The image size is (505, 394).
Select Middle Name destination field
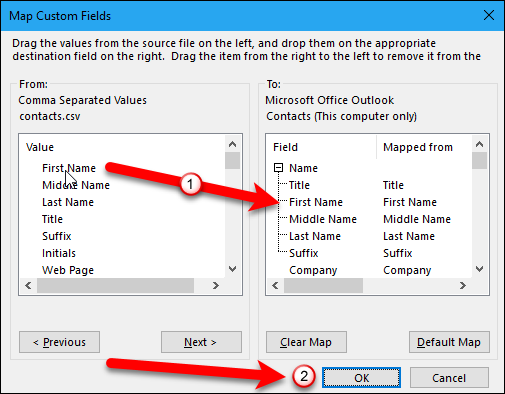323,219
